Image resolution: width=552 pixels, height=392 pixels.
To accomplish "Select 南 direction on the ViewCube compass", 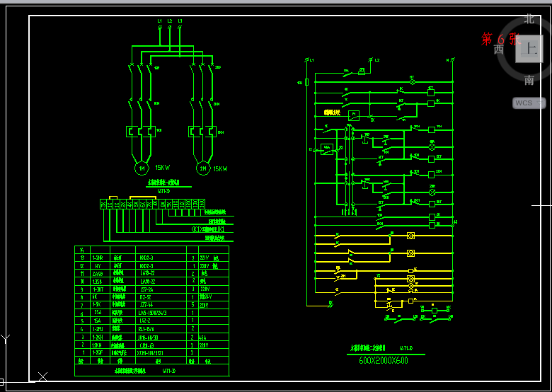I will coord(529,80).
